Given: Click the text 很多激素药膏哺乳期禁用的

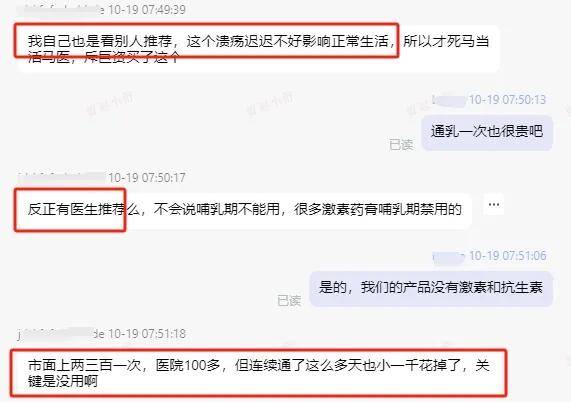Looking at the screenshot, I should [x=378, y=210].
